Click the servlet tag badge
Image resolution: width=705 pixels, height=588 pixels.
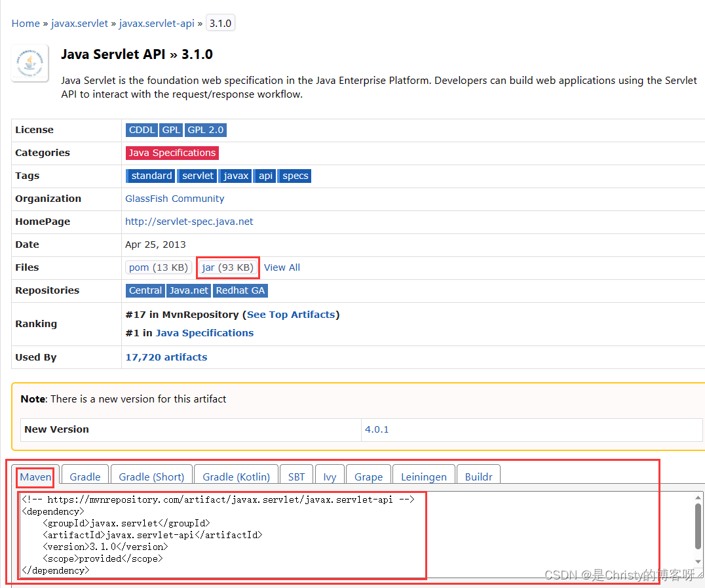[197, 176]
